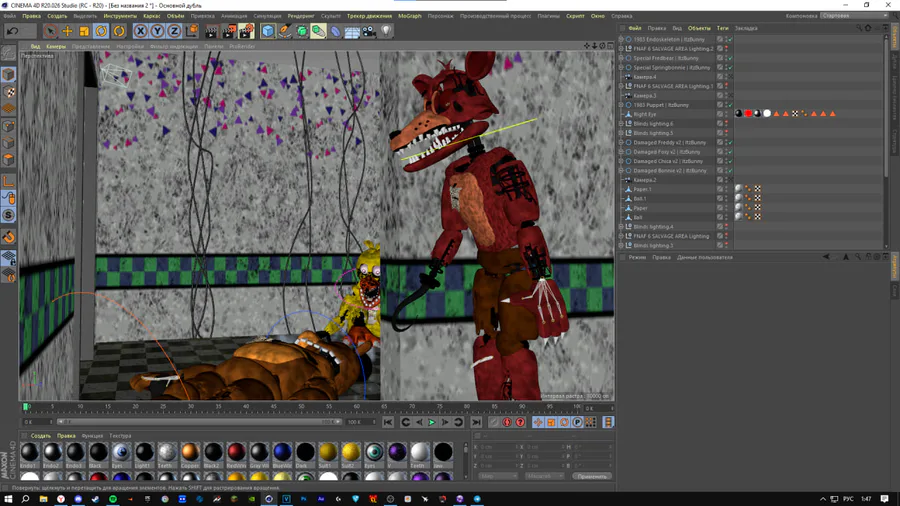Expand 1983 Endoskeleton object tree

(x=621, y=40)
